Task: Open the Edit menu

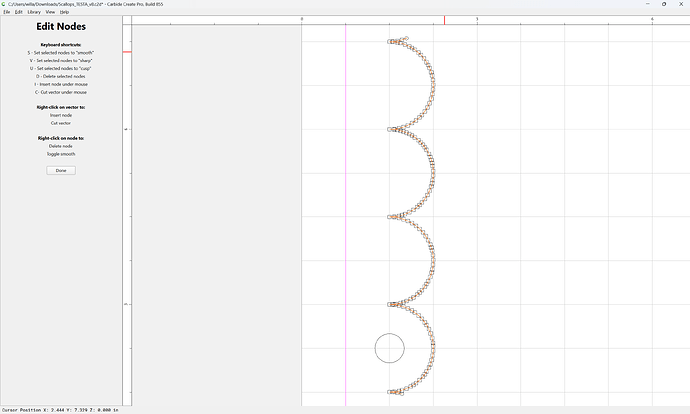Action: pos(18,12)
